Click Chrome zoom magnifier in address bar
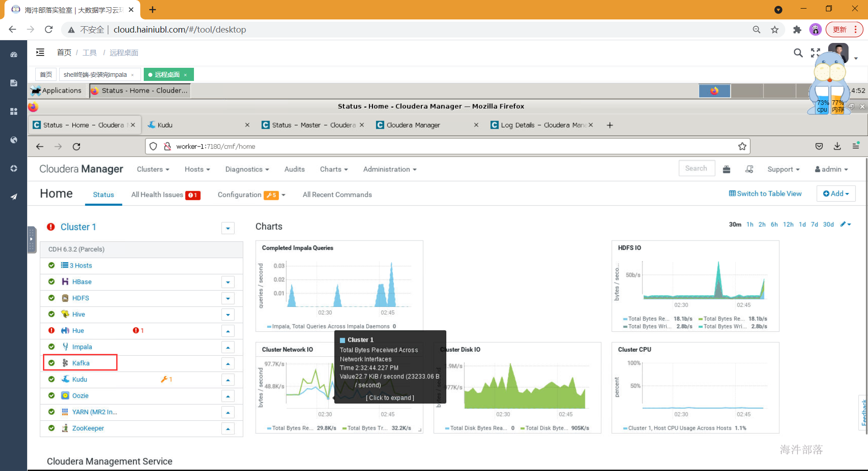Image resolution: width=868 pixels, height=471 pixels. coord(756,29)
